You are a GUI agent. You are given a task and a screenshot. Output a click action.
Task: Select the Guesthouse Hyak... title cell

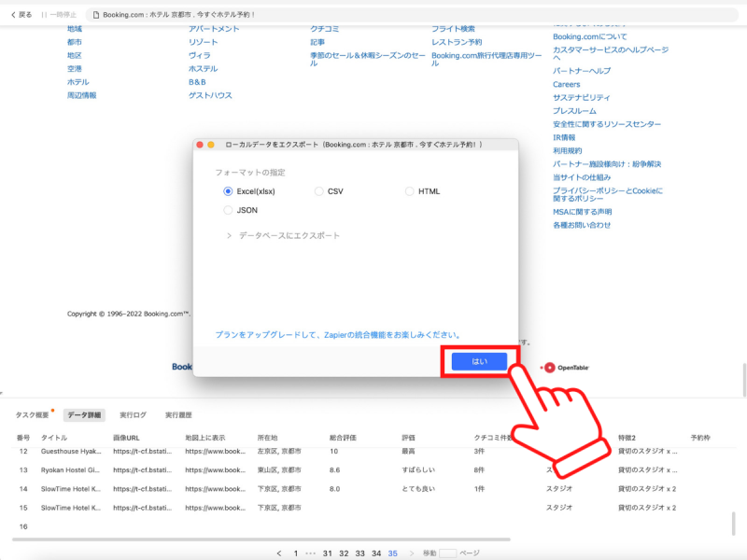tap(71, 452)
